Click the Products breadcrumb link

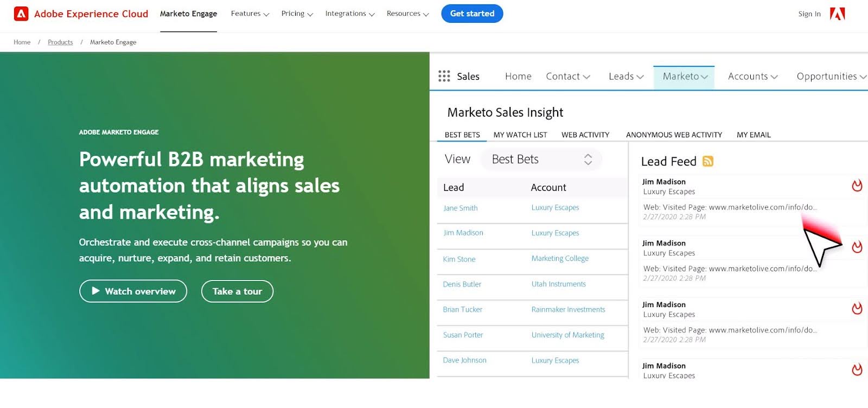pyautogui.click(x=60, y=42)
